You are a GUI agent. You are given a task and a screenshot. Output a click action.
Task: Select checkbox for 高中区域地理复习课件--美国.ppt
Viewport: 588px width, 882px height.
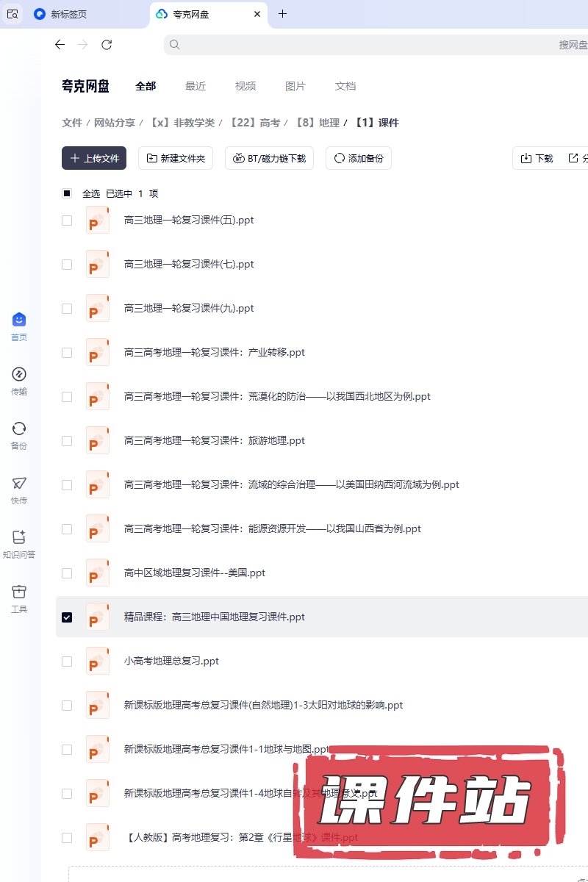67,573
